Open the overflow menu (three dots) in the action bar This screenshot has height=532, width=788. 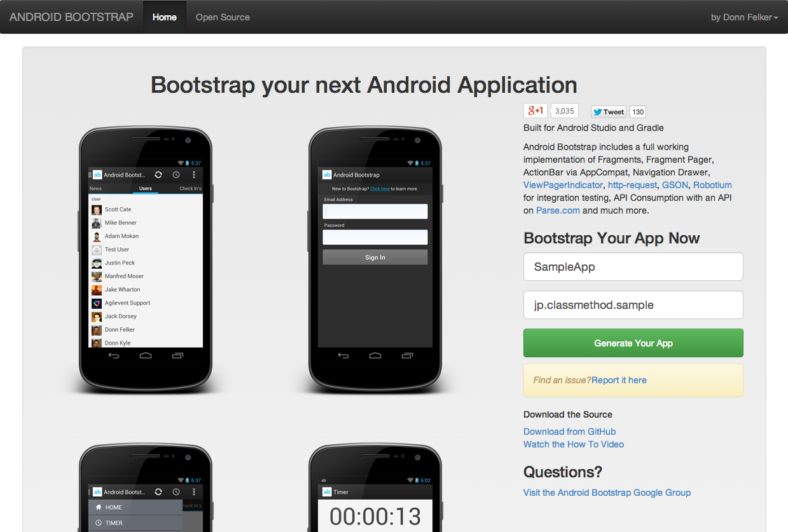[193, 175]
